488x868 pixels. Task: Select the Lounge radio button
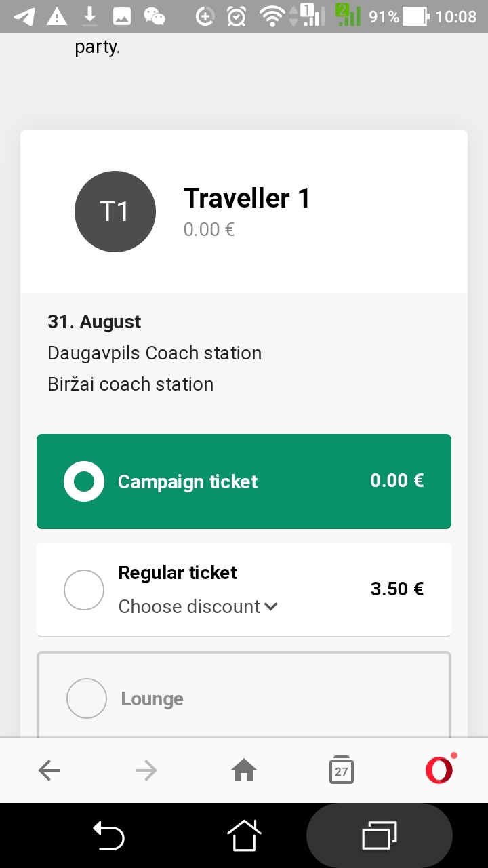(x=87, y=698)
